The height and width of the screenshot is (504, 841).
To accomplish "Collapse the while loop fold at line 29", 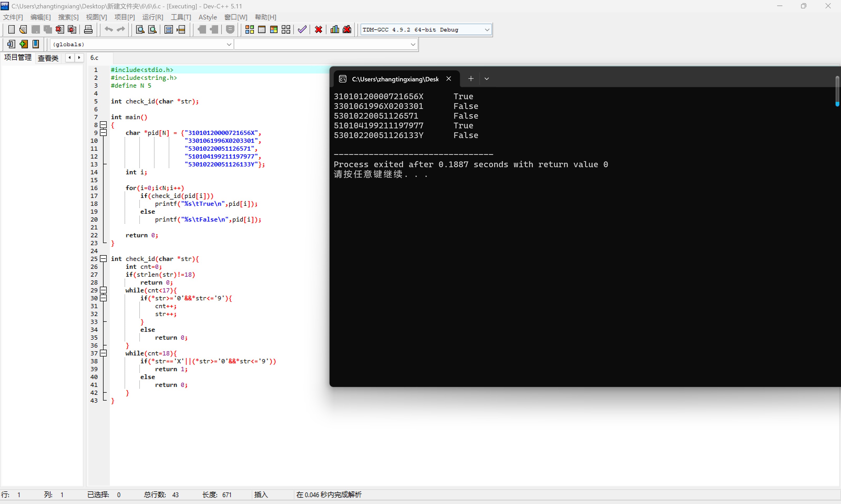I will [x=104, y=290].
